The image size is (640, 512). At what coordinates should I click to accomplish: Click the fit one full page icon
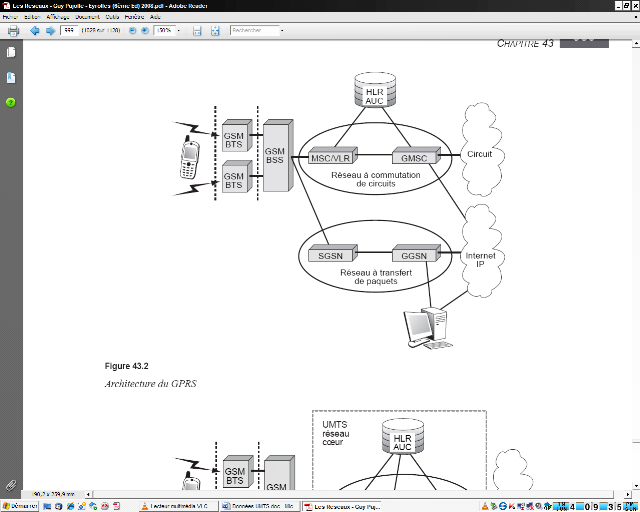pyautogui.click(x=215, y=31)
